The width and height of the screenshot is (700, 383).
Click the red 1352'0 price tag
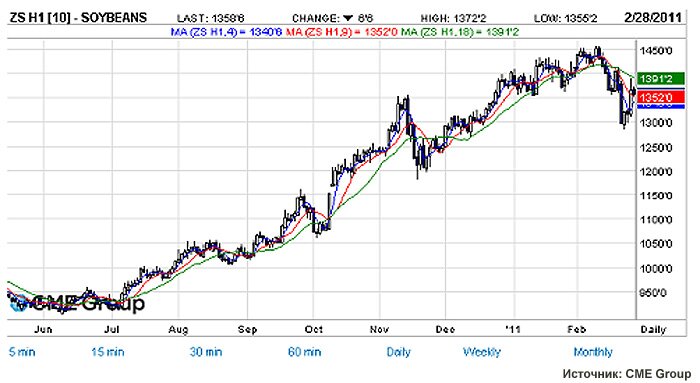point(661,97)
